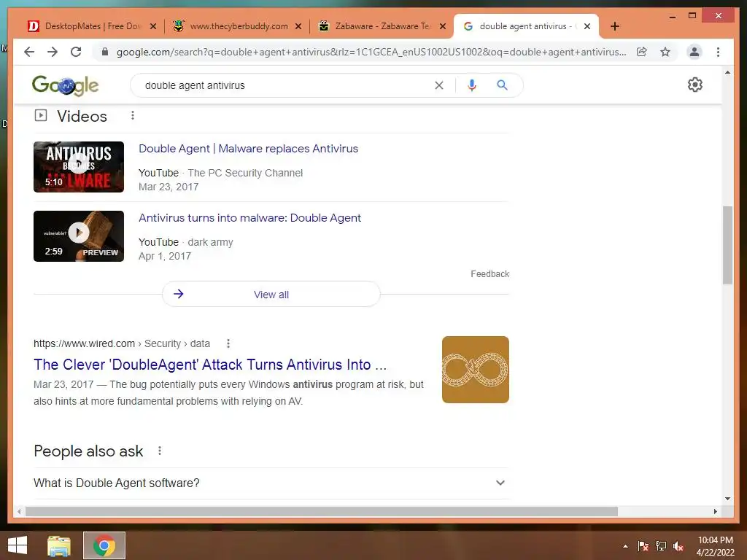
Task: Clear the search box text
Action: coord(438,85)
